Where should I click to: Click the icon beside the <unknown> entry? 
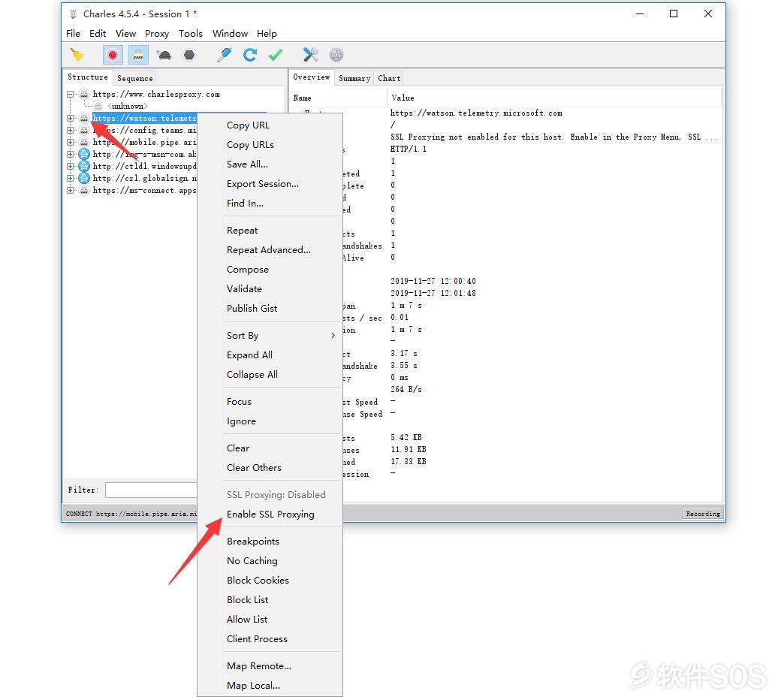click(x=98, y=106)
